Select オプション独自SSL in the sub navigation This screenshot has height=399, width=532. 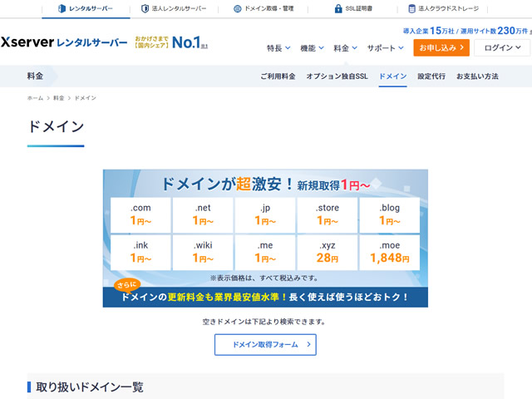tap(337, 76)
